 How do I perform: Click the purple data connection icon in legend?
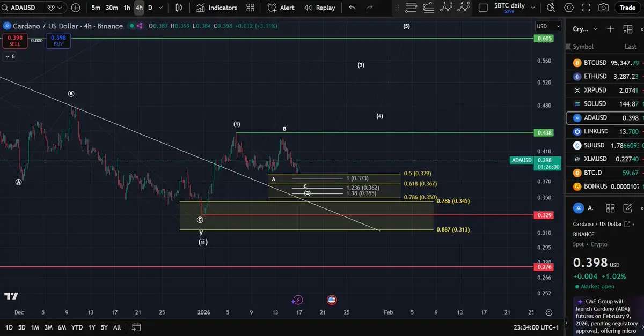point(140,26)
